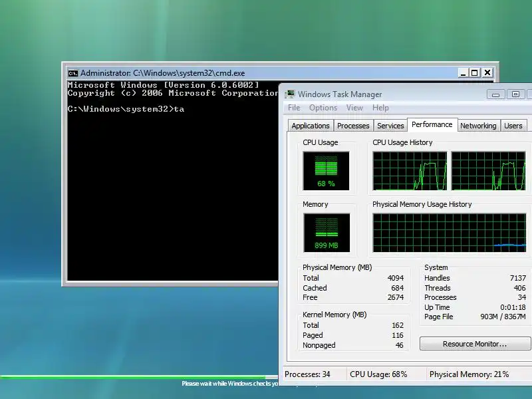Click the cmd.exe window title bar icon

72,73
